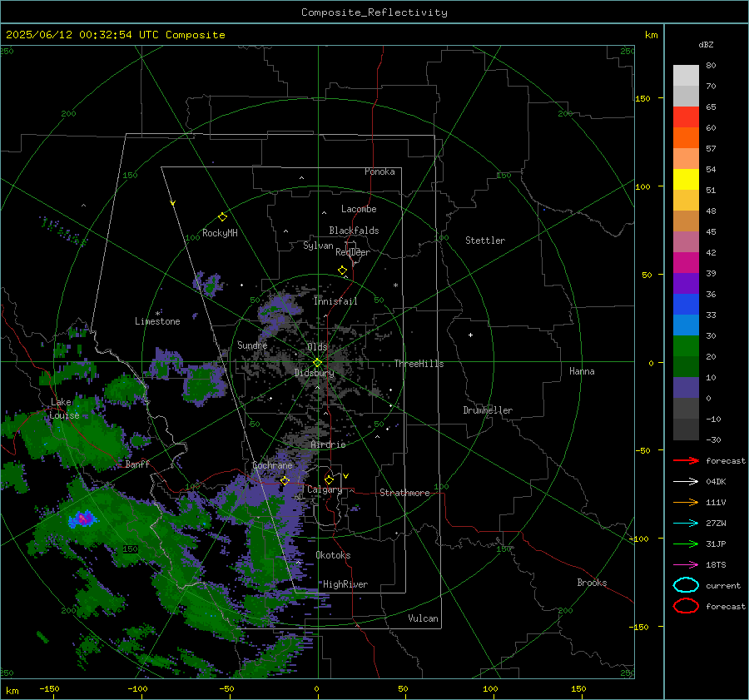The image size is (749, 700).
Task: Click the Drumheller town label
Action: (x=488, y=410)
